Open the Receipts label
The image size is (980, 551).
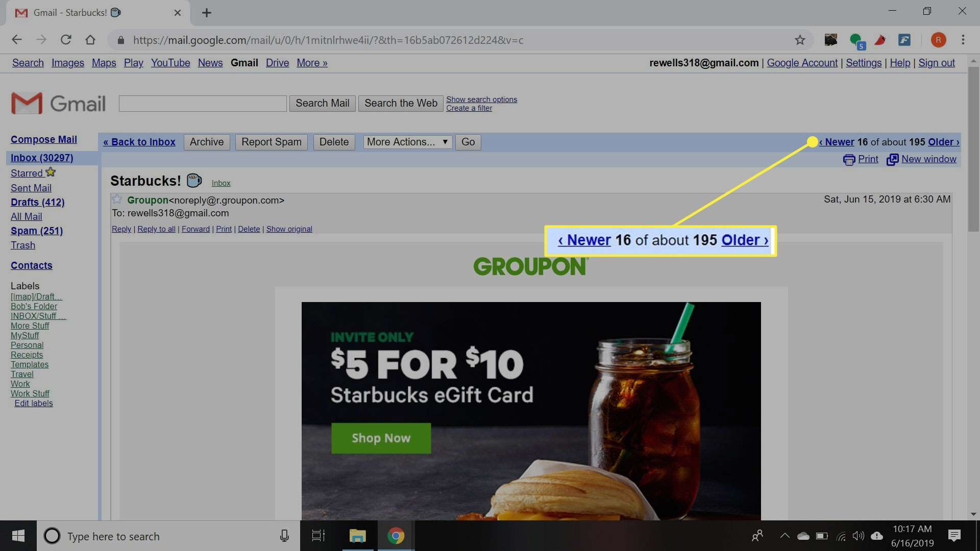27,355
